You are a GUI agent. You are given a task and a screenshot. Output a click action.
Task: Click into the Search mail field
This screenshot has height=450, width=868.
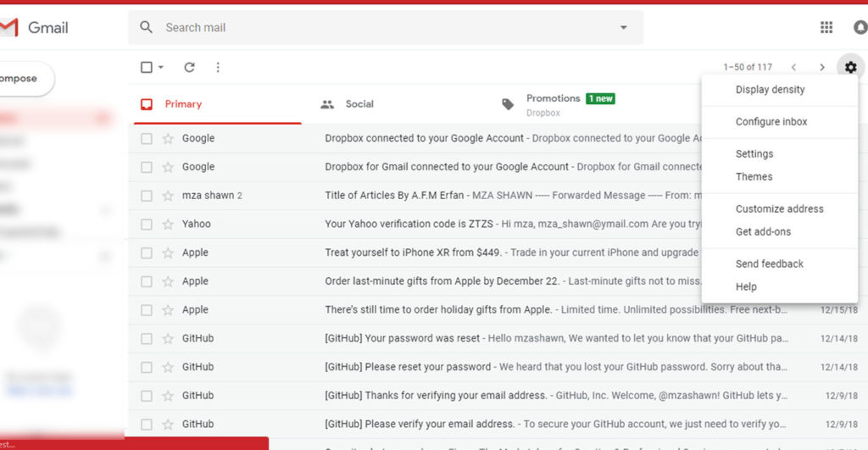tap(387, 27)
